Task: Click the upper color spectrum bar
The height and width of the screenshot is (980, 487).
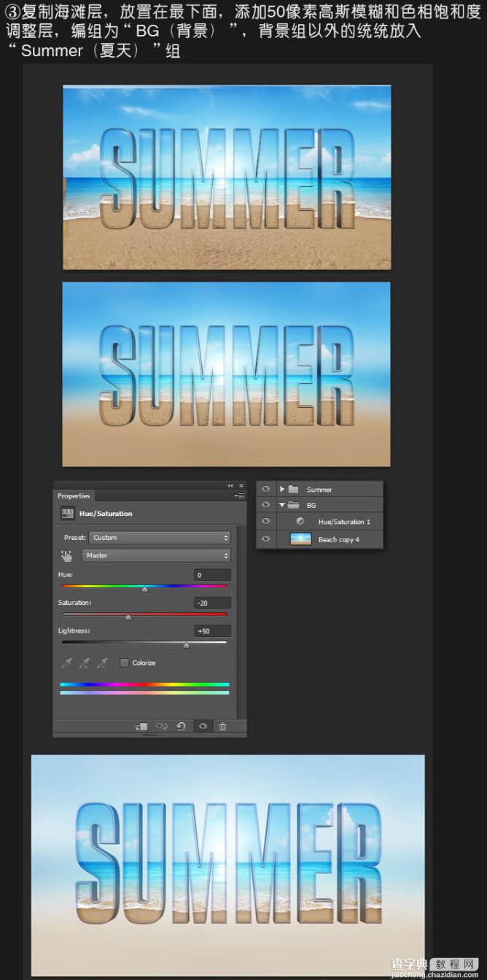Action: (x=144, y=684)
